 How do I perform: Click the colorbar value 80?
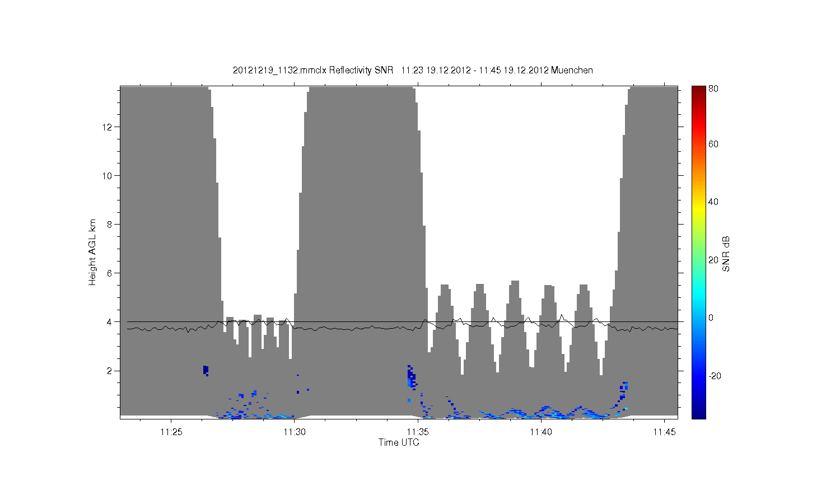[713, 88]
